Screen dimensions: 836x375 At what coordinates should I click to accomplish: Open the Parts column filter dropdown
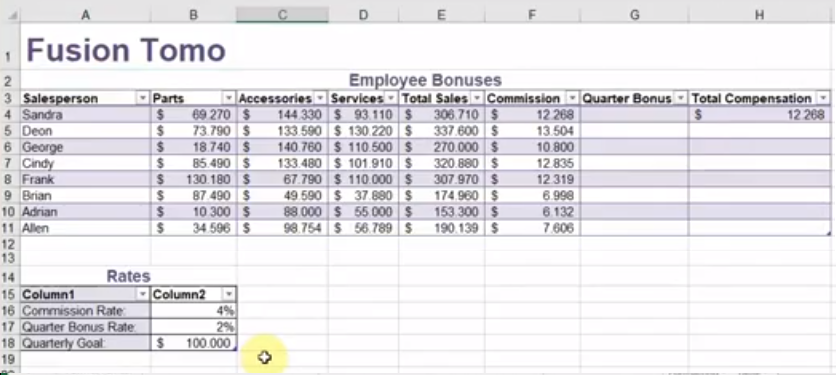229,99
